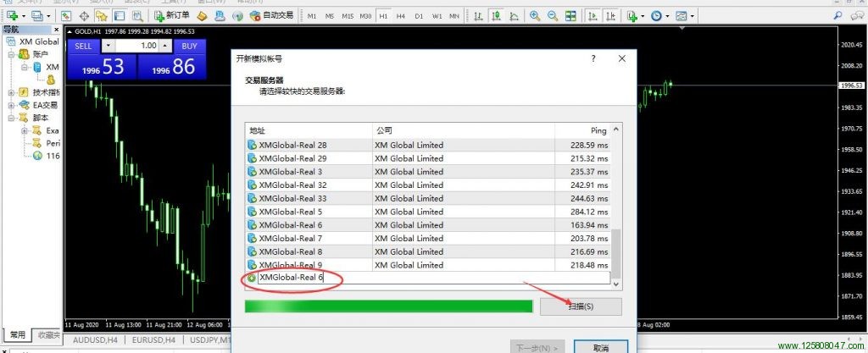This screenshot has width=868, height=353.
Task: Open templates dropdown arrow
Action: pos(692,17)
